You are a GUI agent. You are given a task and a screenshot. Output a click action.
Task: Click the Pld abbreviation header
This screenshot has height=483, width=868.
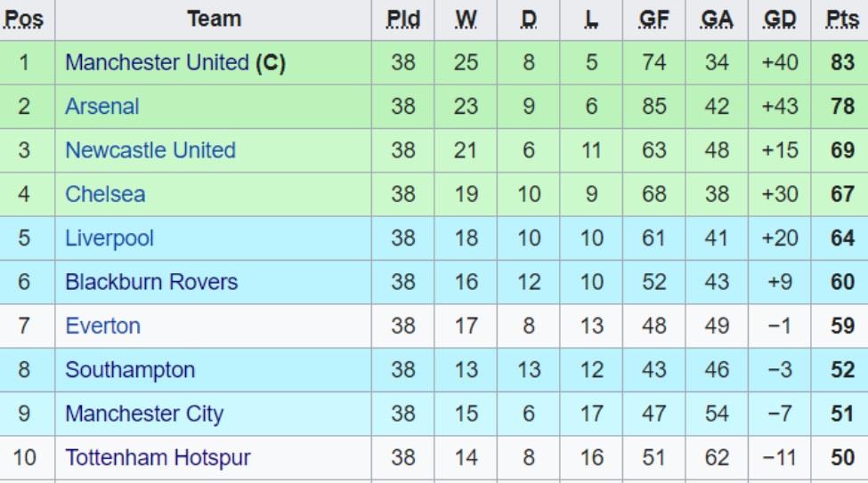click(x=403, y=20)
